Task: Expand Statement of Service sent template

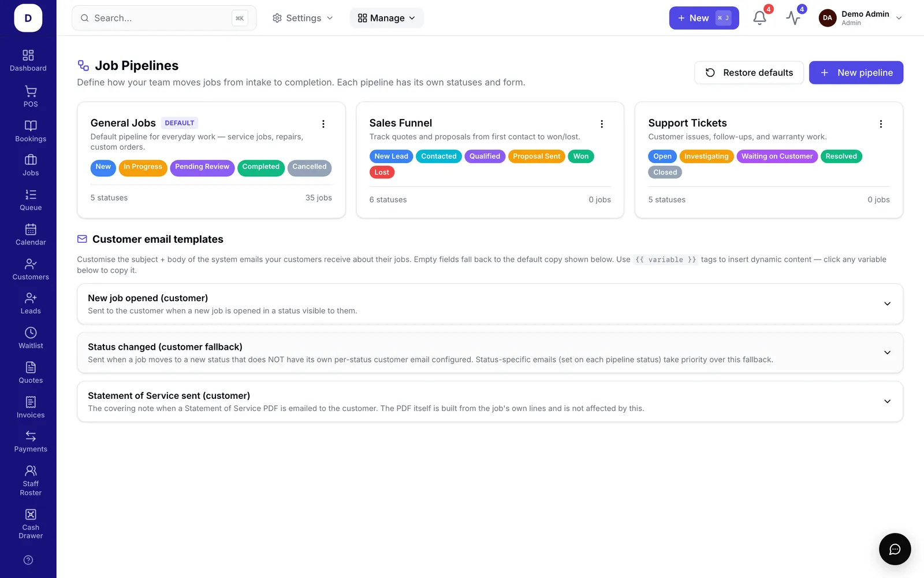Action: pyautogui.click(x=490, y=402)
